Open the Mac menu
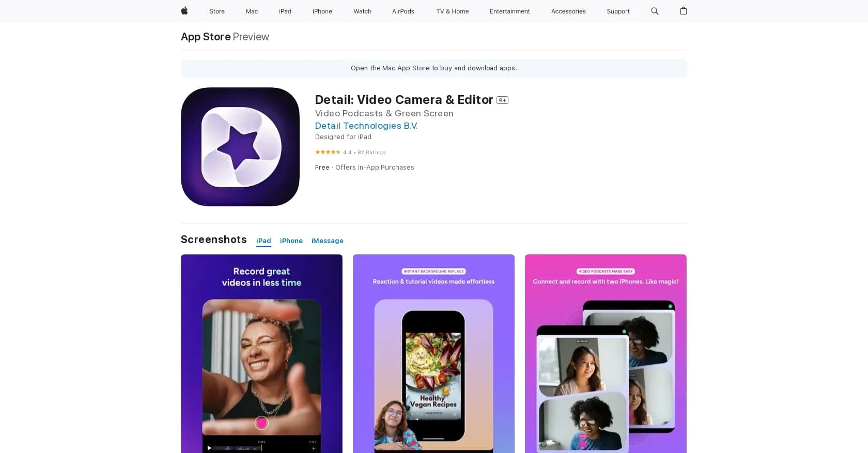 (252, 11)
